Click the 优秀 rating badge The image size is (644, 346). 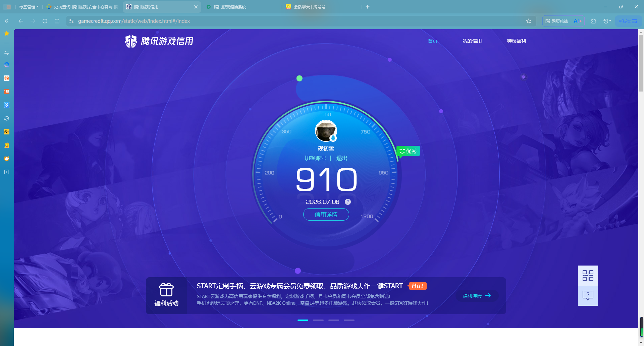point(408,151)
